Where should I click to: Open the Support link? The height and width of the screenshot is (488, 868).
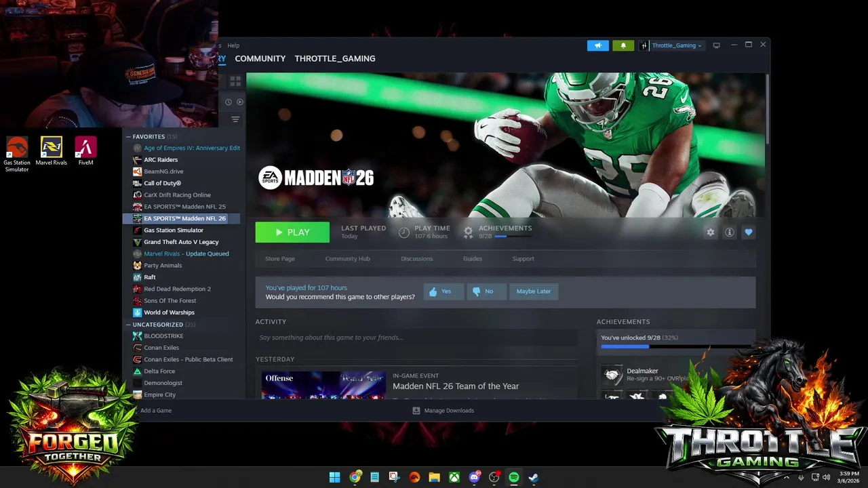523,259
